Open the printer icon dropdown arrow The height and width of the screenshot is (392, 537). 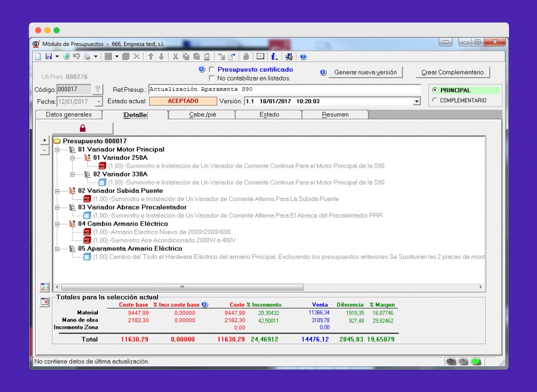click(x=95, y=57)
